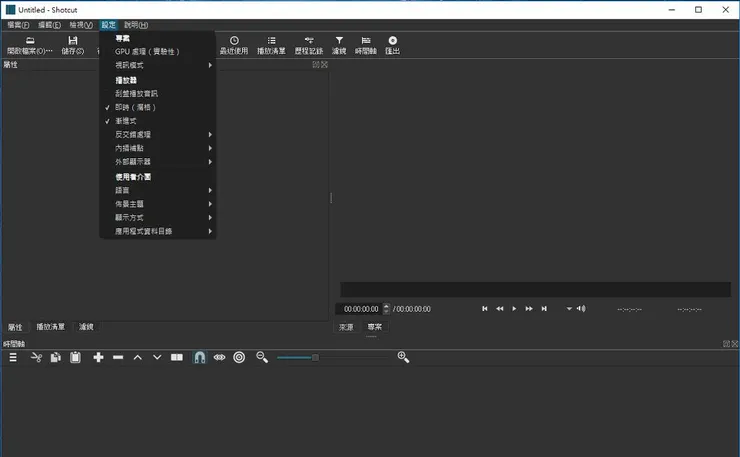Open the 說明(H) Help menu
Screen dimensions: 740x457
coord(136,25)
